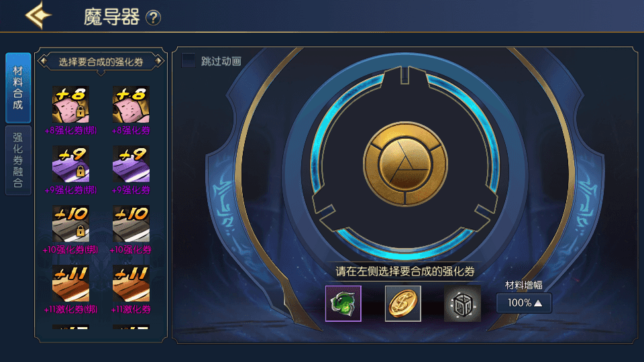644x362 pixels.
Task: Open the 100% 材料增幅 dropdown
Action: (x=524, y=303)
